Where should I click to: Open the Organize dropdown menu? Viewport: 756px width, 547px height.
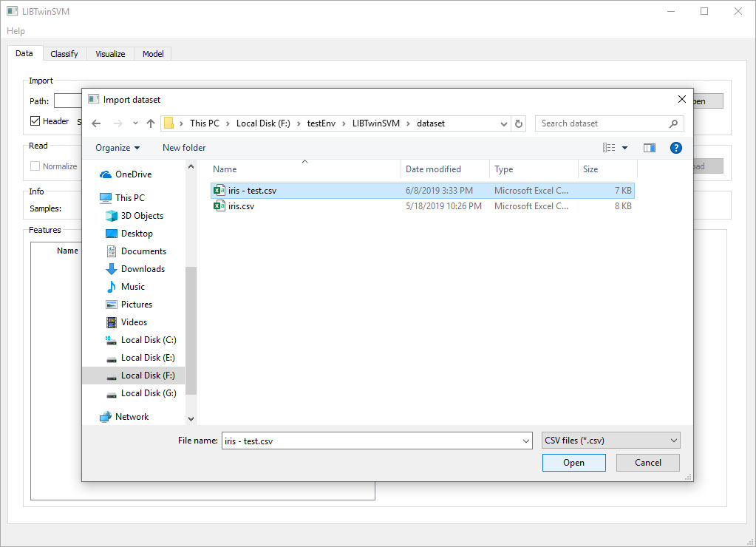(x=118, y=148)
